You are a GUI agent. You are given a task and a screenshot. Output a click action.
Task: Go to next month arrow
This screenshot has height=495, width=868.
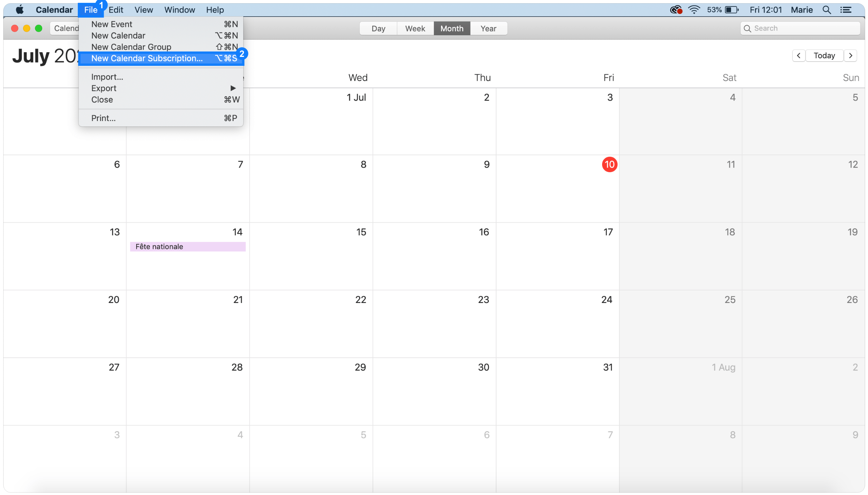tap(850, 55)
